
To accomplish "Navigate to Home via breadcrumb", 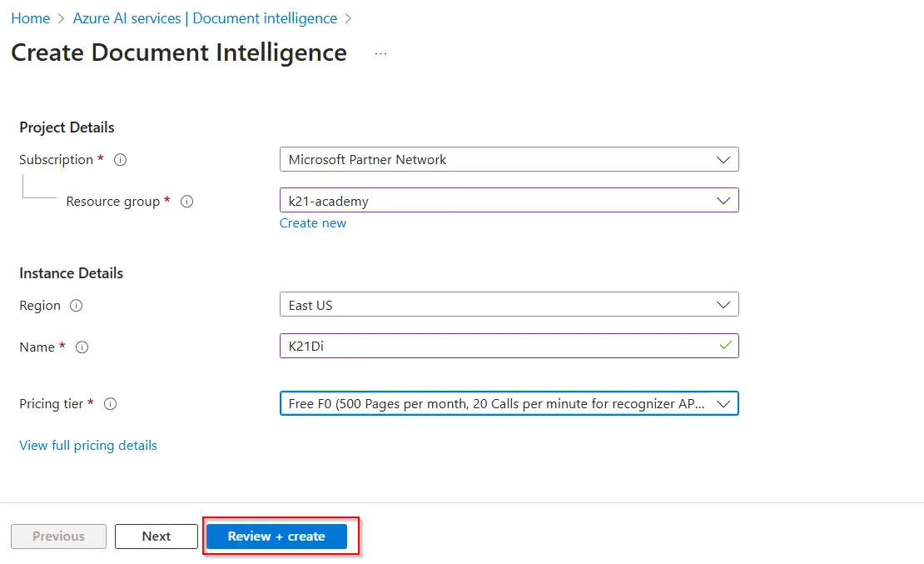I will [x=30, y=17].
